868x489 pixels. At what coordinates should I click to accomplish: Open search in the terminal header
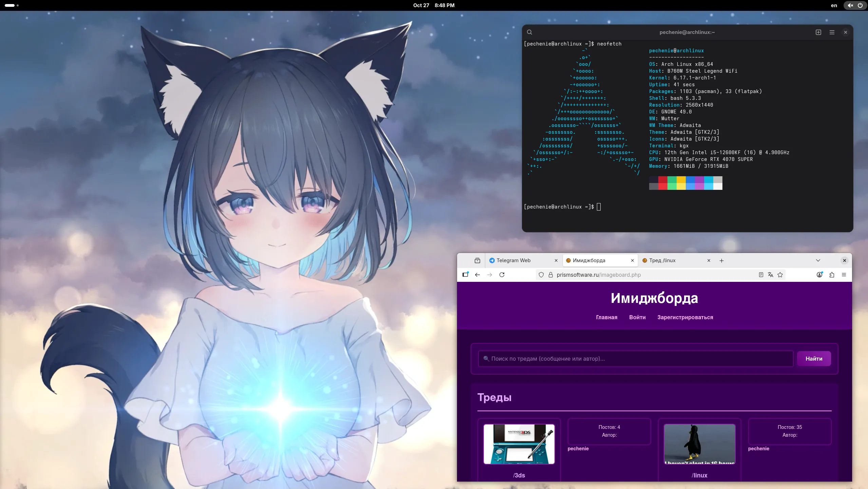tap(529, 32)
